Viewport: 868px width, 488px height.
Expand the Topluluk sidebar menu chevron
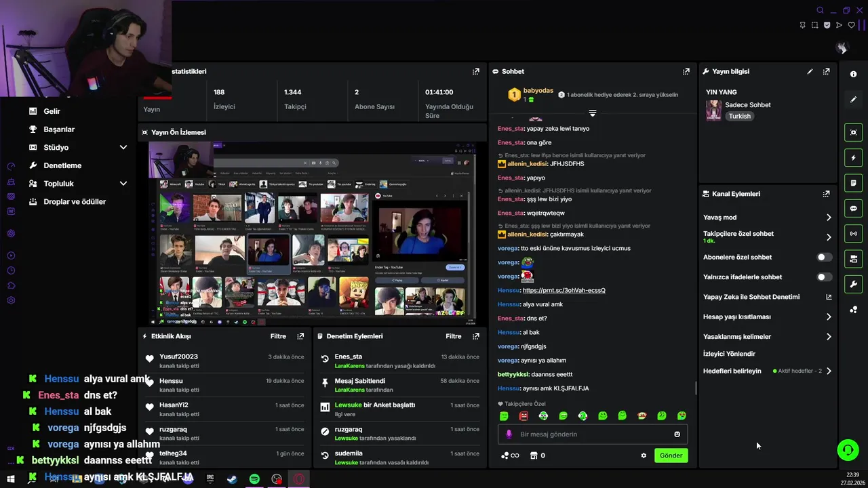(123, 184)
